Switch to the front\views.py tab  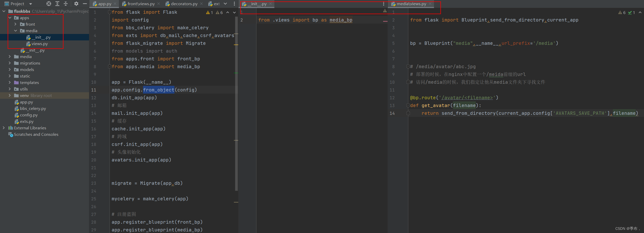pyautogui.click(x=141, y=4)
